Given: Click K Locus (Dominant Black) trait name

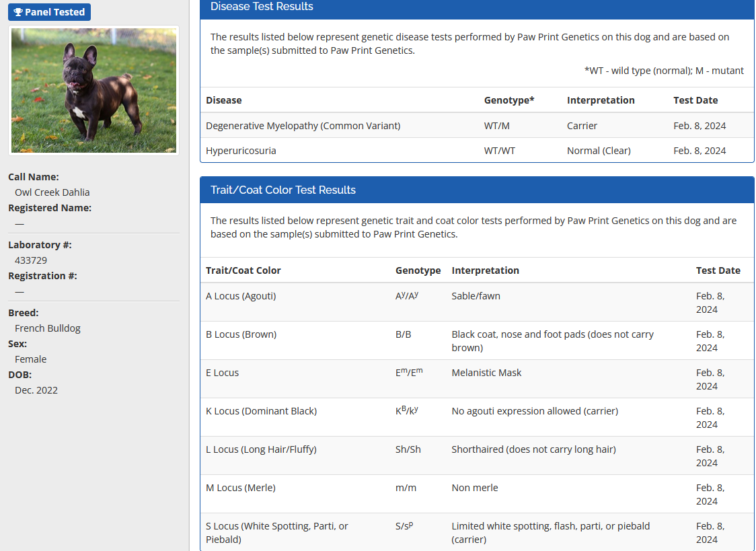Looking at the screenshot, I should 261,411.
